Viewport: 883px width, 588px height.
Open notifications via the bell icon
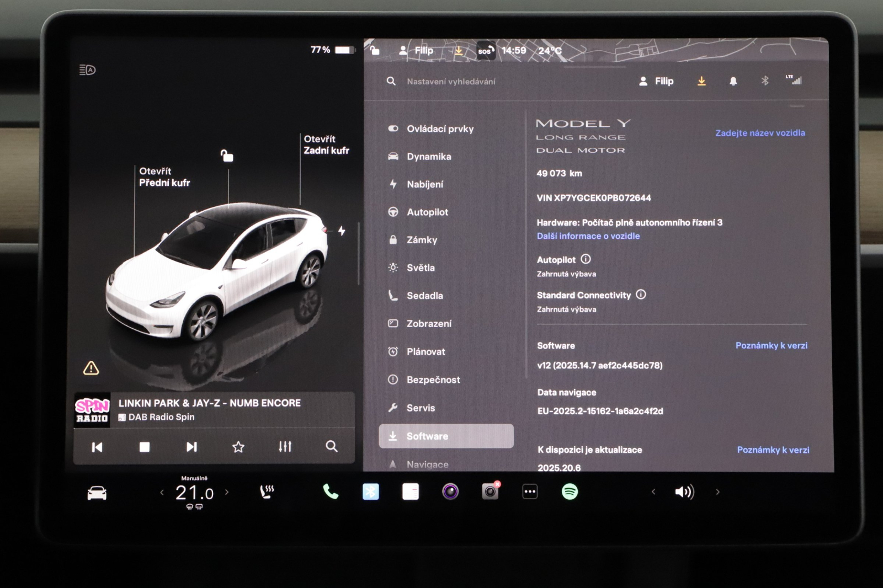[733, 81]
